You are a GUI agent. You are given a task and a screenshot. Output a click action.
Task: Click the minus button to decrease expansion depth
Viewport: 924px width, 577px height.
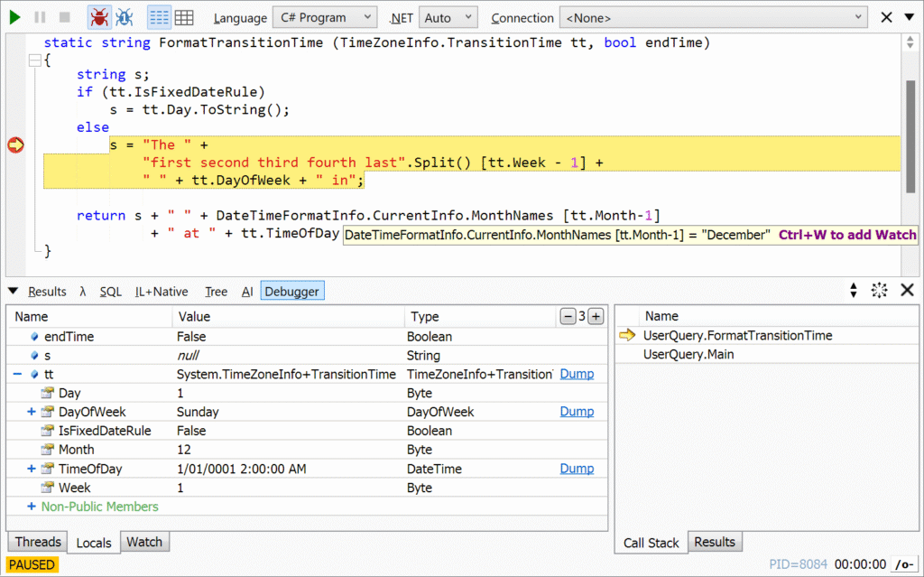[568, 316]
